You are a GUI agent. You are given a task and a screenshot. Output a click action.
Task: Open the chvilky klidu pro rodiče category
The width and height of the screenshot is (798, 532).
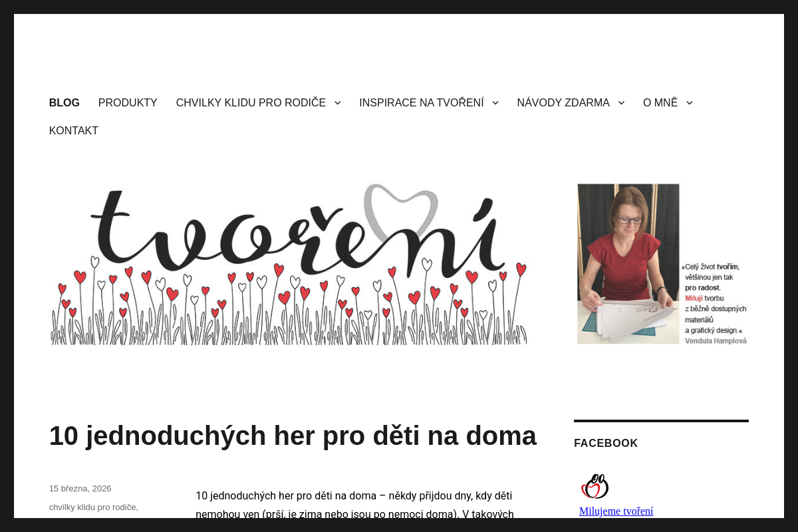point(92,507)
